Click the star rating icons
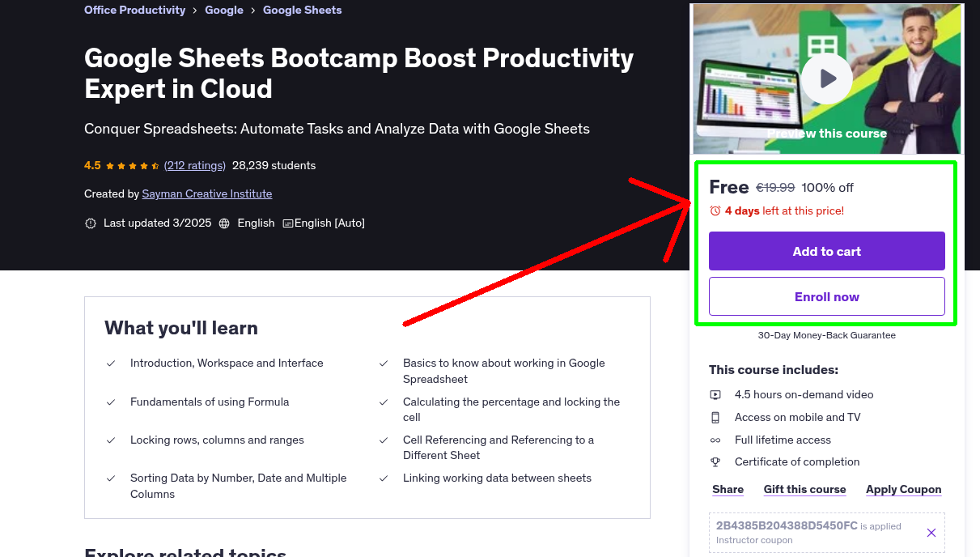Image resolution: width=980 pixels, height=557 pixels. (x=132, y=166)
